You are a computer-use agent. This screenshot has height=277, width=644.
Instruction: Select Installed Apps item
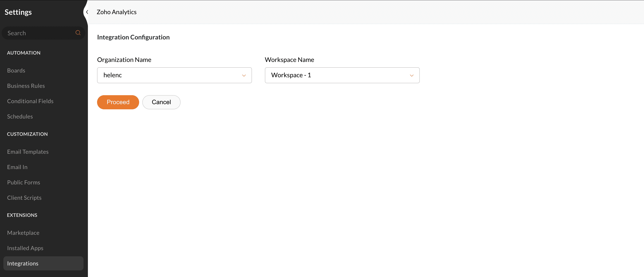[25, 248]
